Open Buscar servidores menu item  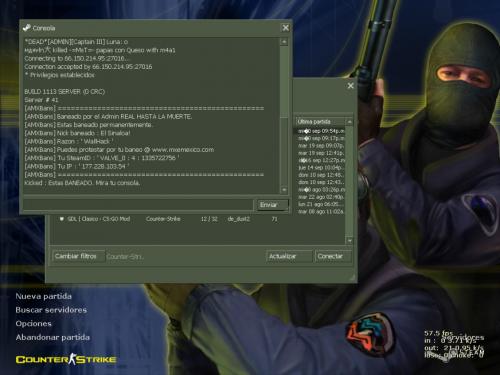51,310
